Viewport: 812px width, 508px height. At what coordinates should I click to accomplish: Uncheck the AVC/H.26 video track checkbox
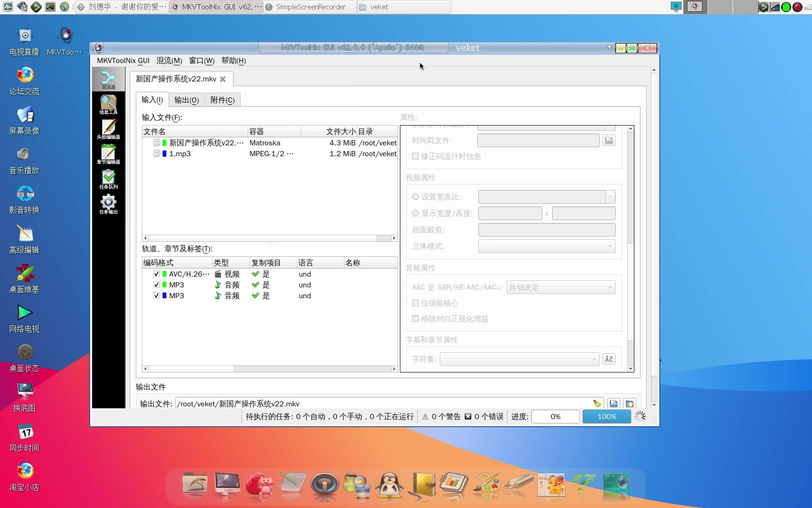[156, 274]
